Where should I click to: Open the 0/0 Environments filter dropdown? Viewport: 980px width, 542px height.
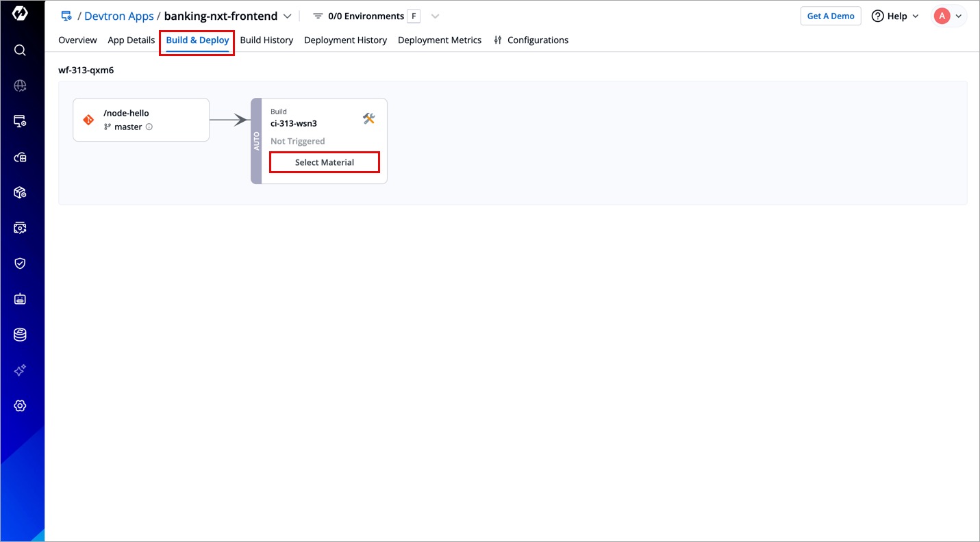pyautogui.click(x=435, y=16)
